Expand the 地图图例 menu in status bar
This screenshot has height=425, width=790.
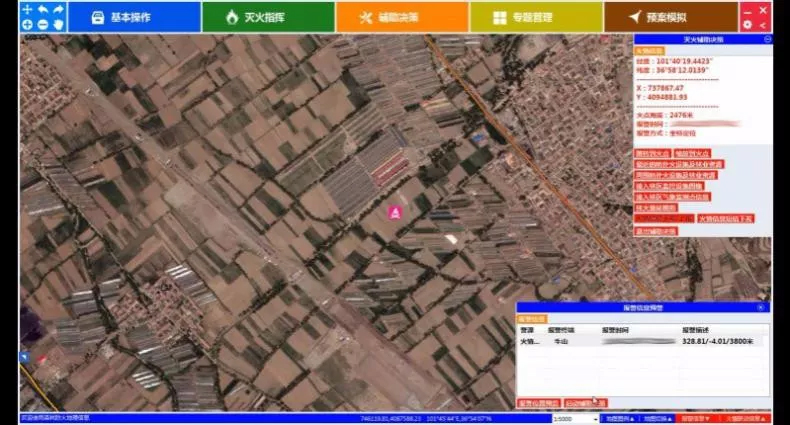point(619,419)
